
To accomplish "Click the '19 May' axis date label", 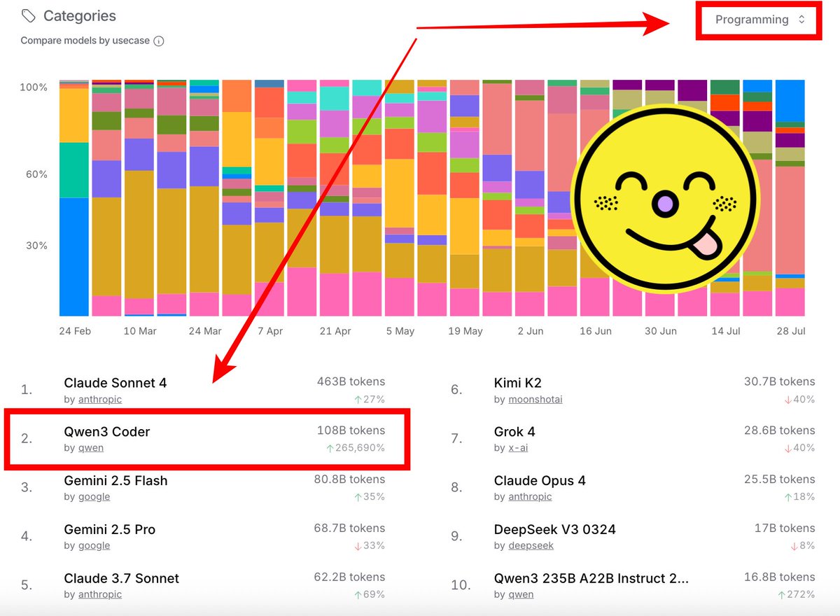I will point(465,331).
